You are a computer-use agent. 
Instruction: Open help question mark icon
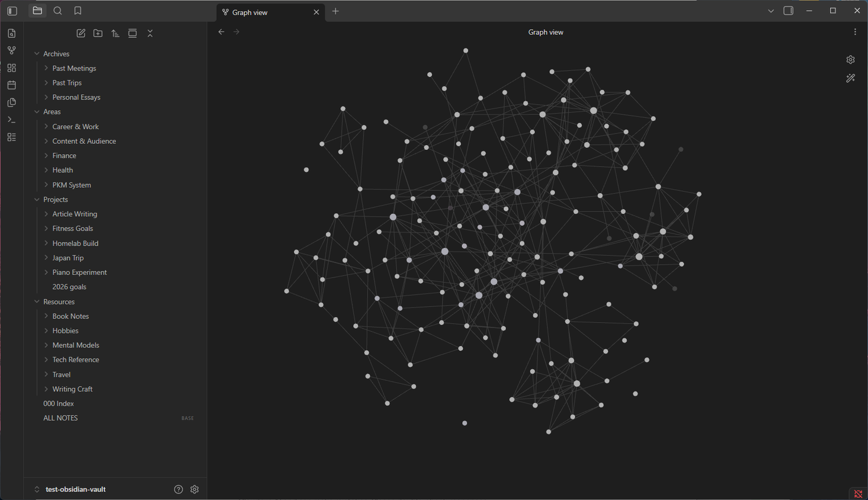(x=178, y=489)
